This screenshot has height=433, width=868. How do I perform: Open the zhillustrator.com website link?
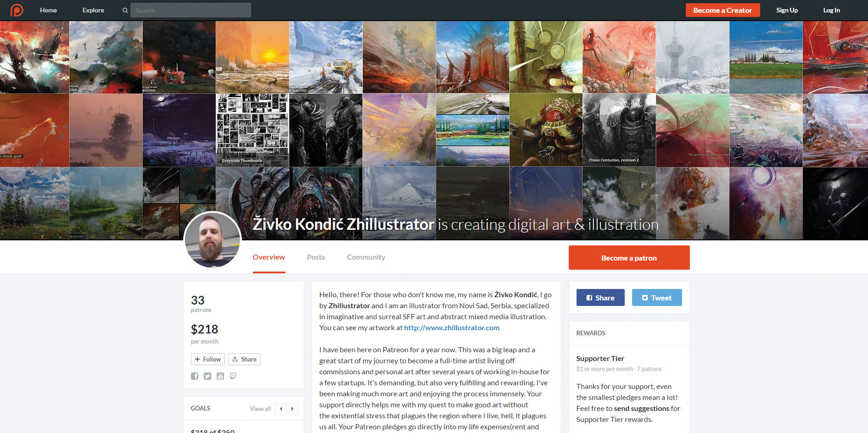coord(452,328)
